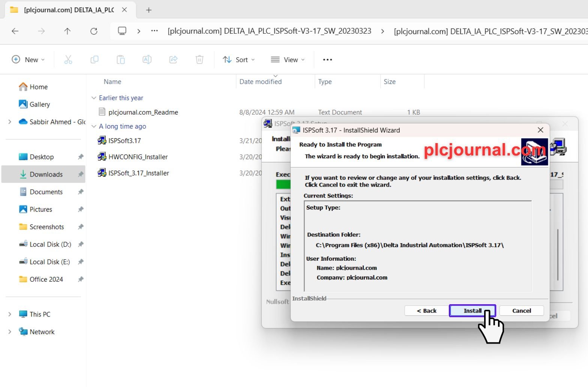Open the Sort dropdown menu

pyautogui.click(x=239, y=60)
